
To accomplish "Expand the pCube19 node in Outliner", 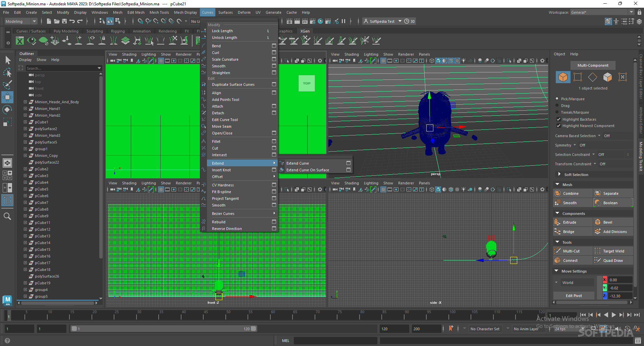I will pos(25,283).
